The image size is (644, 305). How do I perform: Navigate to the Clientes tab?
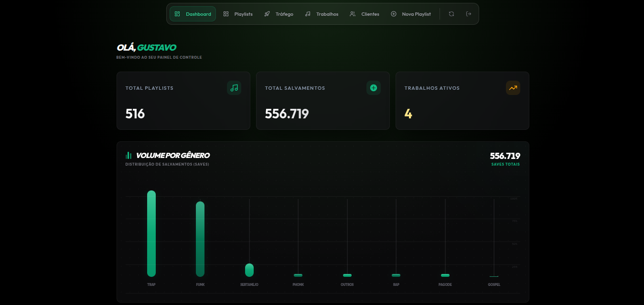click(x=365, y=14)
